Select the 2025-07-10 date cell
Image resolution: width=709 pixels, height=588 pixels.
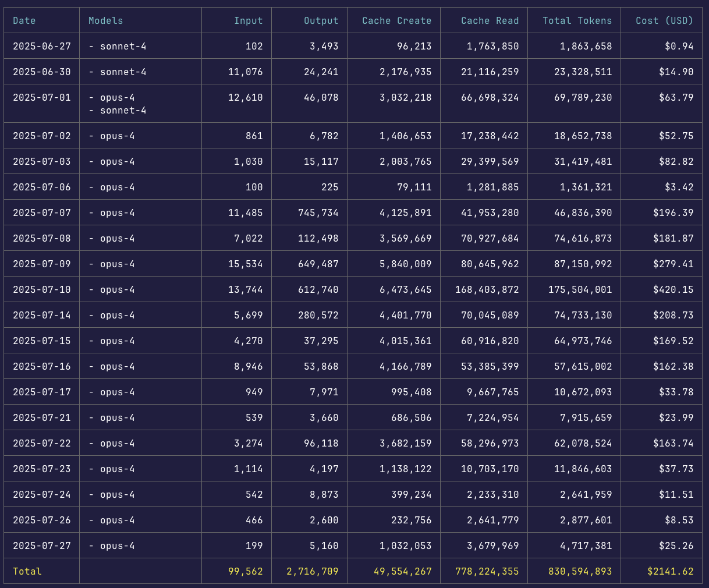coord(42,290)
